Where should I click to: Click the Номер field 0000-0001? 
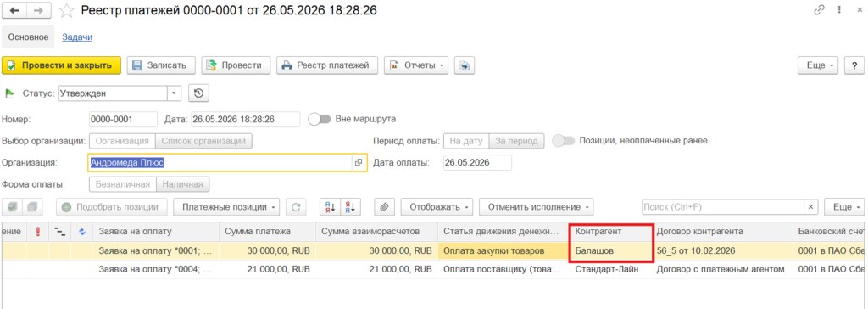coord(123,119)
